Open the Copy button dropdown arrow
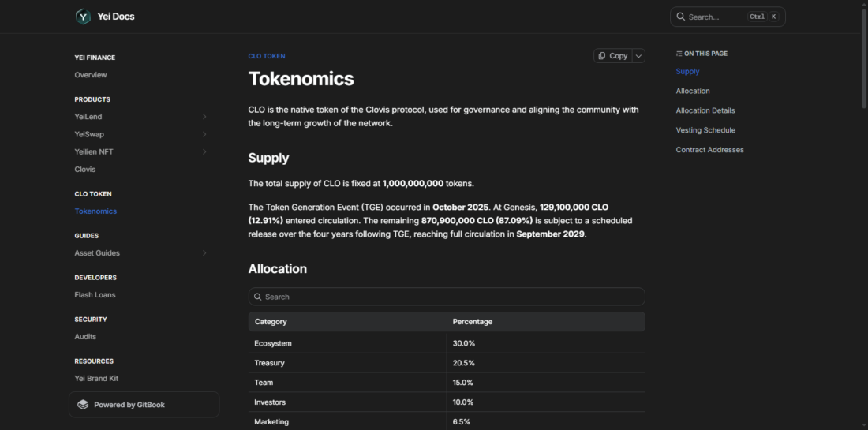This screenshot has height=430, width=868. [x=639, y=56]
